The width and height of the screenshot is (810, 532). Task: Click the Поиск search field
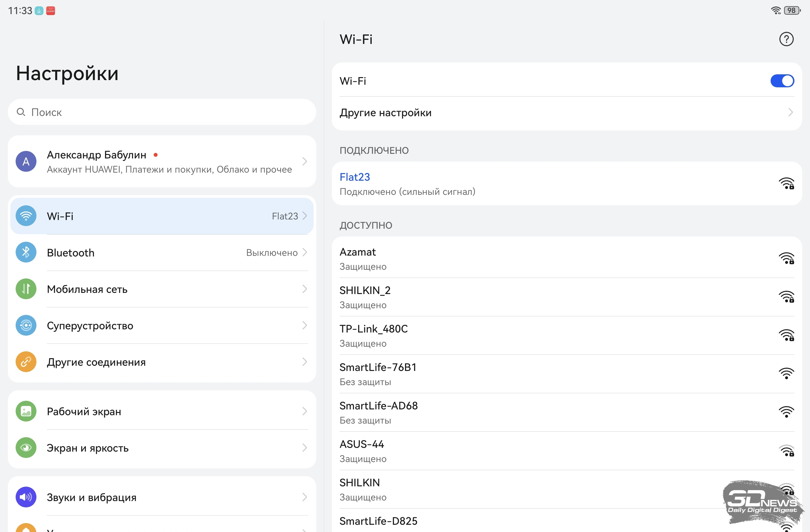tap(162, 112)
